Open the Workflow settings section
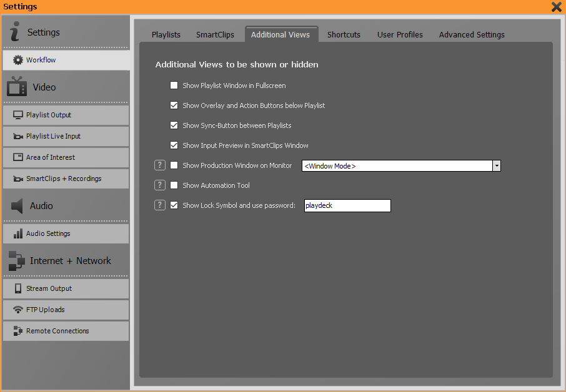The width and height of the screenshot is (566, 392). click(66, 60)
